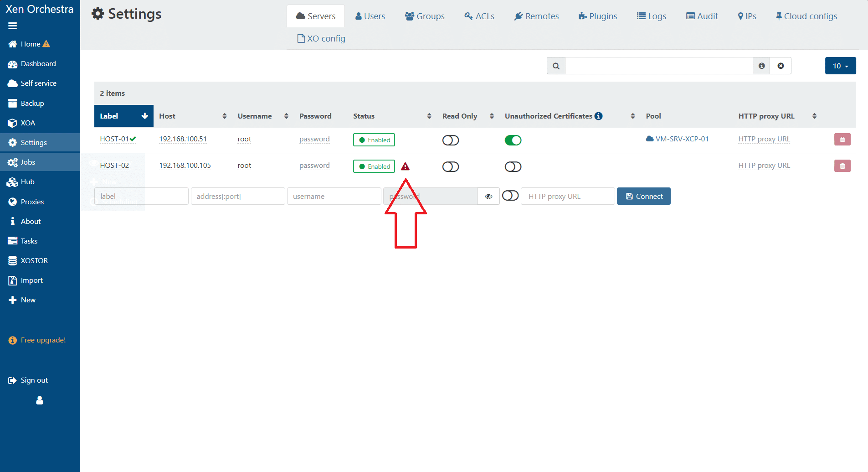The image size is (868, 472).
Task: Delete the HOST-02 server
Action: 842,166
